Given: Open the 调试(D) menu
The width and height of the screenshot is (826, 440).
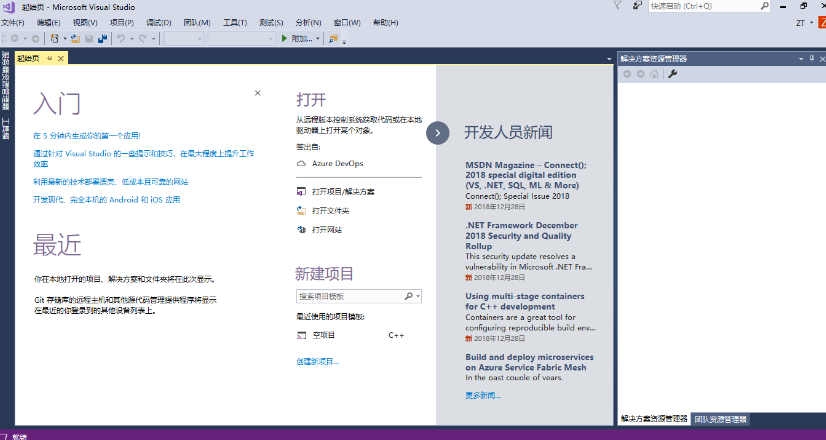Looking at the screenshot, I should pos(158,22).
